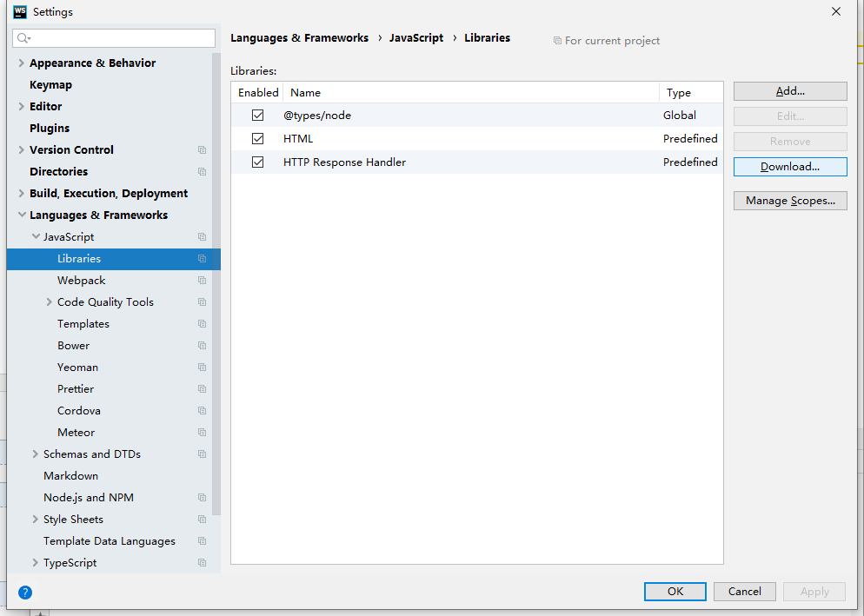The height and width of the screenshot is (616, 864).
Task: Click the Type column header
Action: pyautogui.click(x=691, y=93)
